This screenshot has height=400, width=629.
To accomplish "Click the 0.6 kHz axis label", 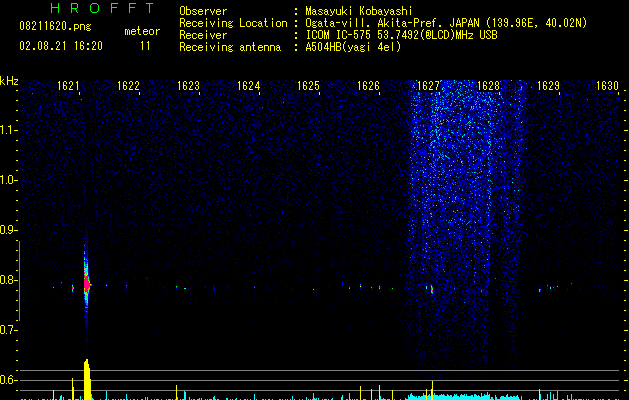I will pos(8,380).
